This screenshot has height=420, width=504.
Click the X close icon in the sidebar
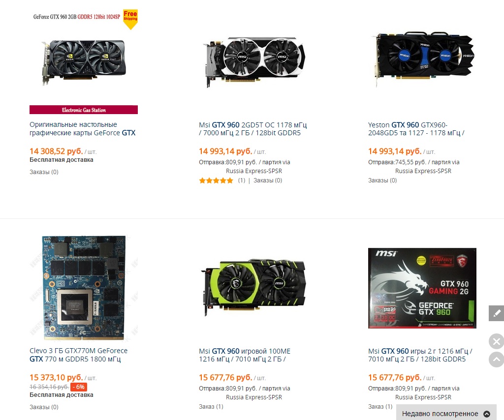[x=496, y=341]
